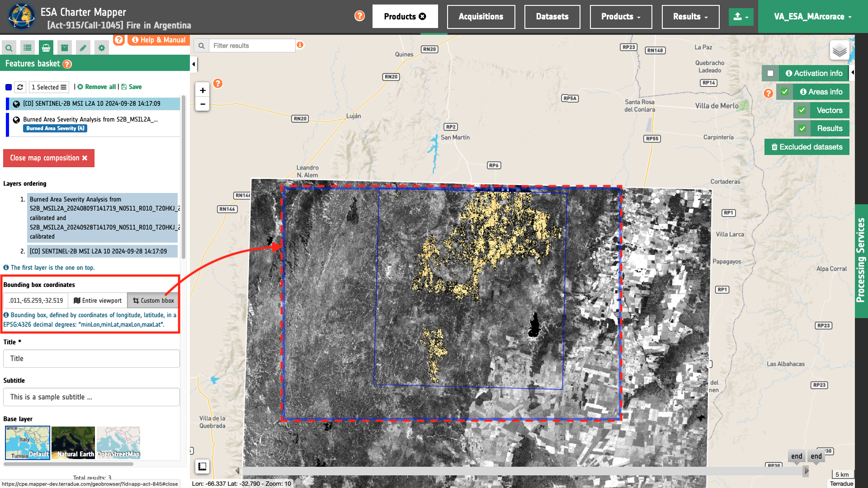This screenshot has width=868, height=488.
Task: Click the blue selection square in basket
Action: [x=9, y=87]
